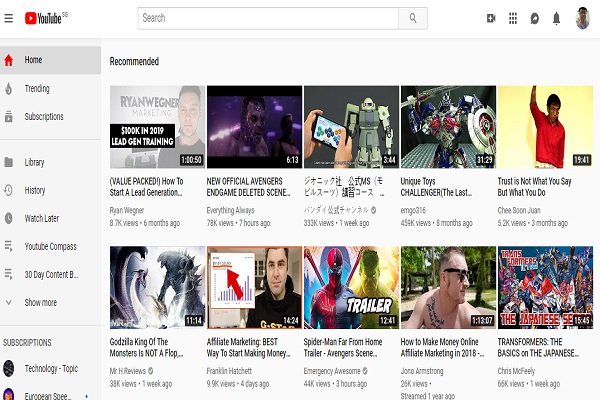Open Chee Soon Juan channel name
The width and height of the screenshot is (600, 400).
[x=519, y=210]
